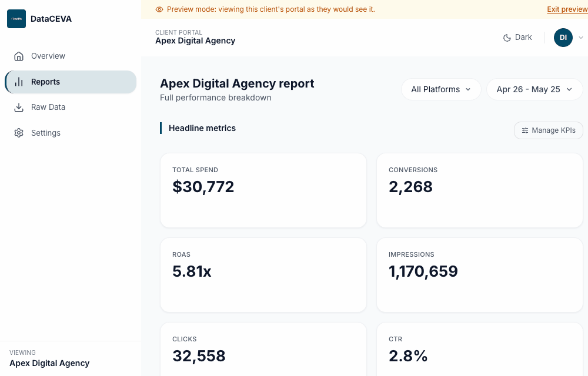Click the Headline metrics heading
Image resolution: width=588 pixels, height=376 pixels.
[x=202, y=128]
